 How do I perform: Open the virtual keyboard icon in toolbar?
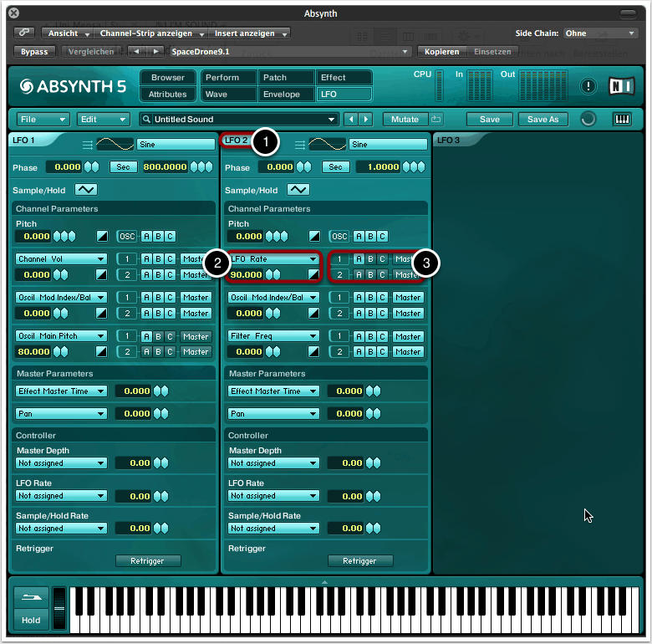(623, 119)
